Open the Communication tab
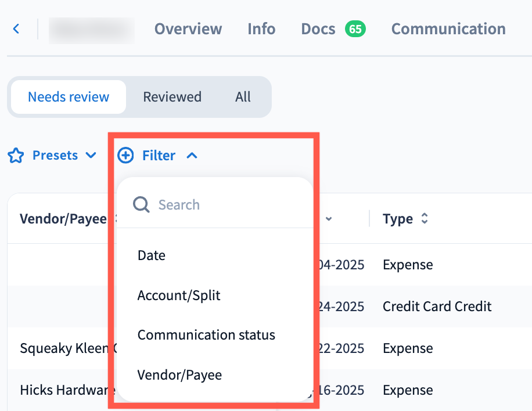This screenshot has height=411, width=532. 448,29
